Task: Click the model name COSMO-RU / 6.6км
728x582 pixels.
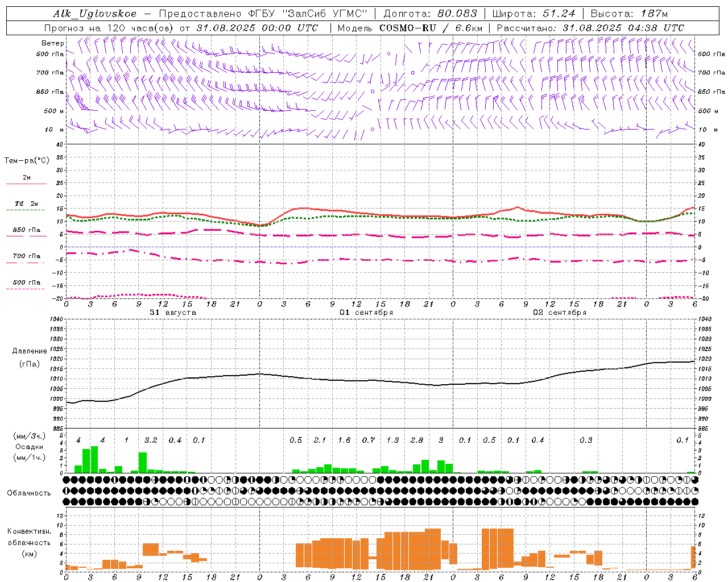Action: [431, 28]
